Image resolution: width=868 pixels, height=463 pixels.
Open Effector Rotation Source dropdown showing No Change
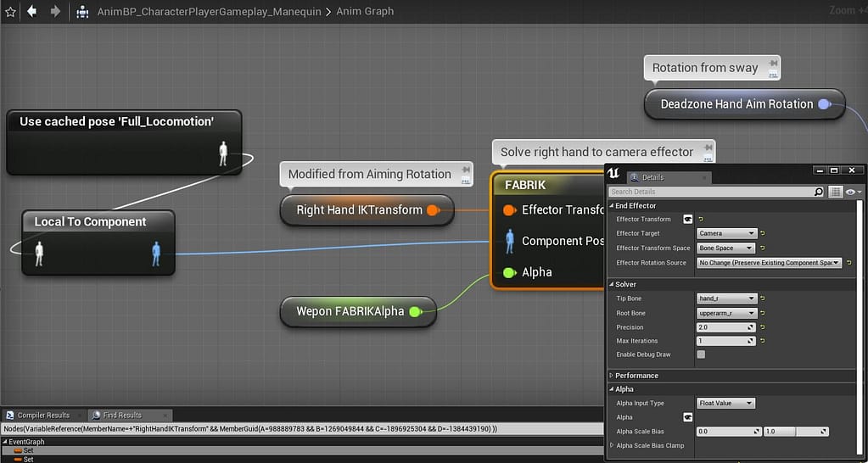tap(769, 263)
